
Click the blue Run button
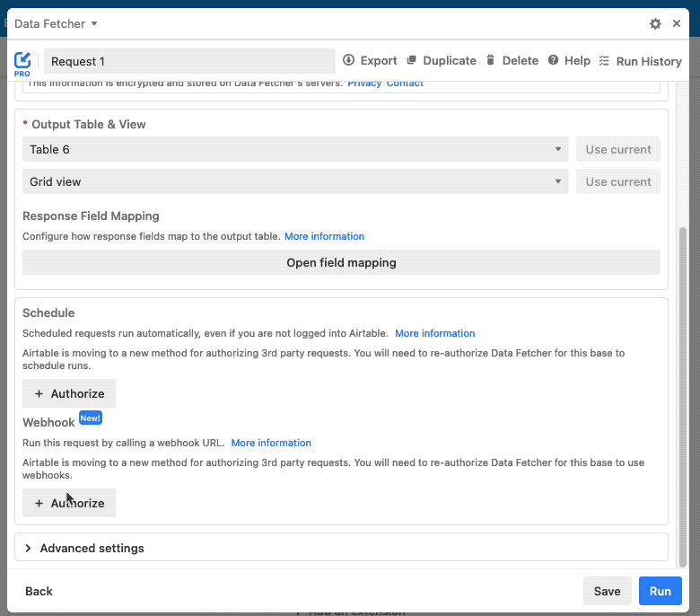(661, 591)
